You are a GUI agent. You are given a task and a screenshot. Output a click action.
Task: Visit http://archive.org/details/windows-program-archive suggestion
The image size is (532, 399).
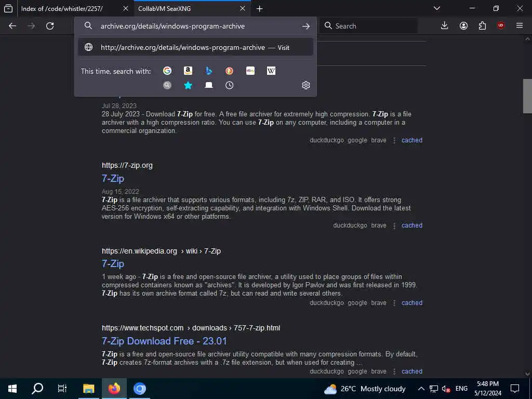[195, 47]
